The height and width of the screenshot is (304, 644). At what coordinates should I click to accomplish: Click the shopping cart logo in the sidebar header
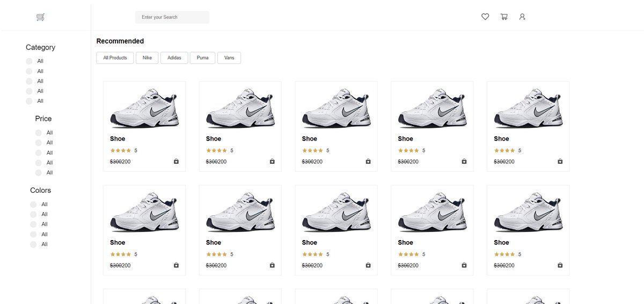[x=40, y=17]
